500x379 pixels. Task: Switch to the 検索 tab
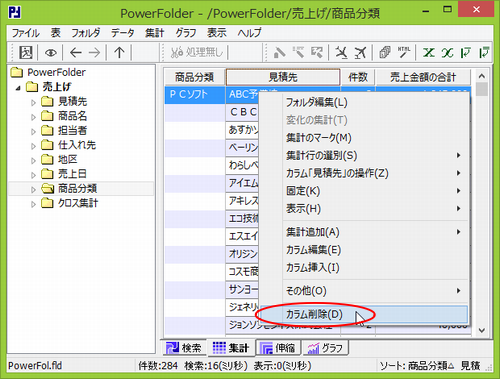(x=184, y=348)
